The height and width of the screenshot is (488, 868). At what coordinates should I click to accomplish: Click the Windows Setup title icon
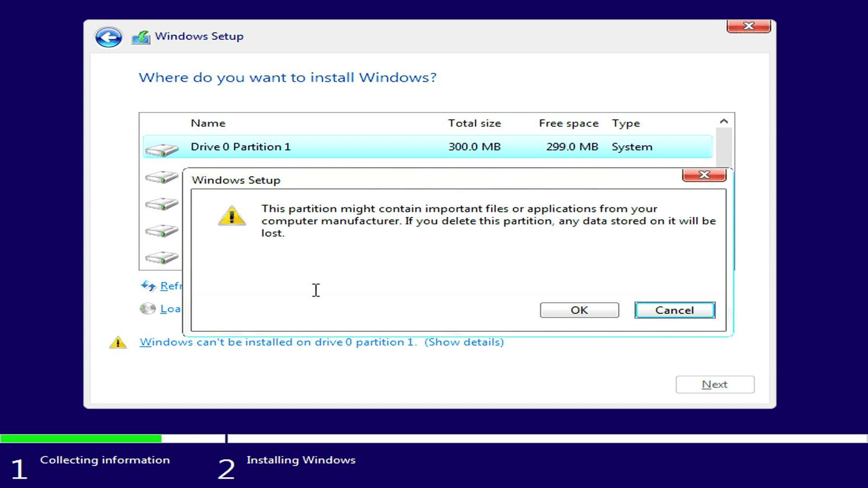tap(141, 37)
